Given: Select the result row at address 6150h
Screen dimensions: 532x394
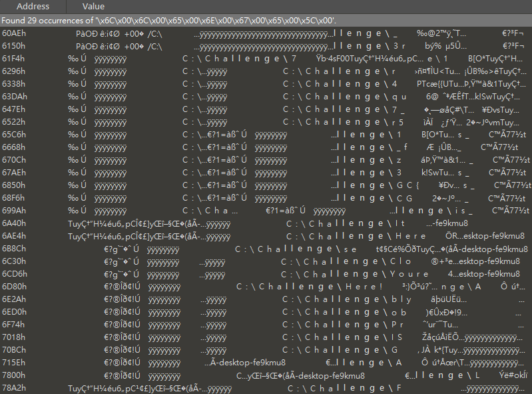Looking at the screenshot, I should click(x=266, y=46).
